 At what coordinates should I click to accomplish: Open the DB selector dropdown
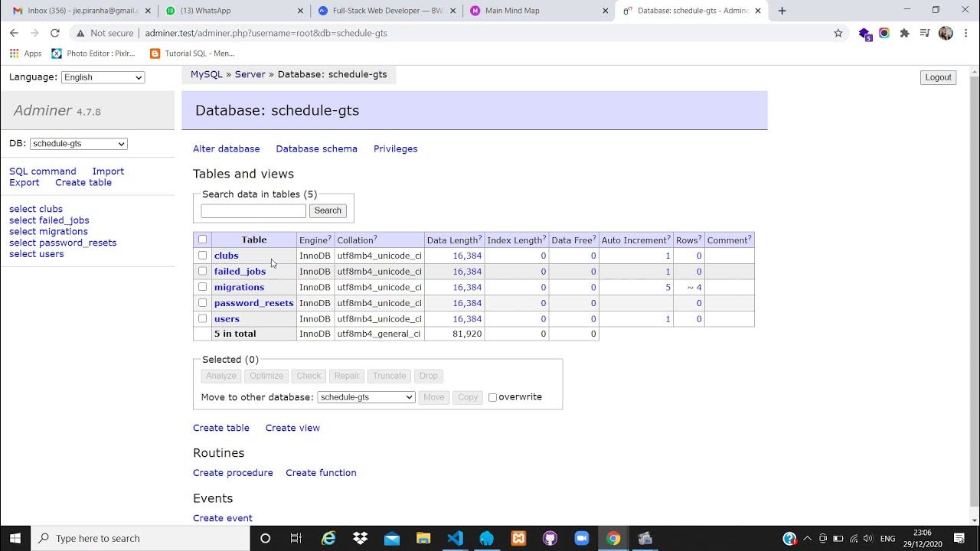click(79, 144)
